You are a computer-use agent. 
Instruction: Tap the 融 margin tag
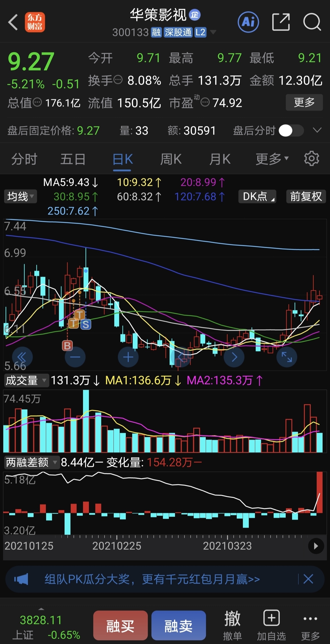pyautogui.click(x=156, y=32)
